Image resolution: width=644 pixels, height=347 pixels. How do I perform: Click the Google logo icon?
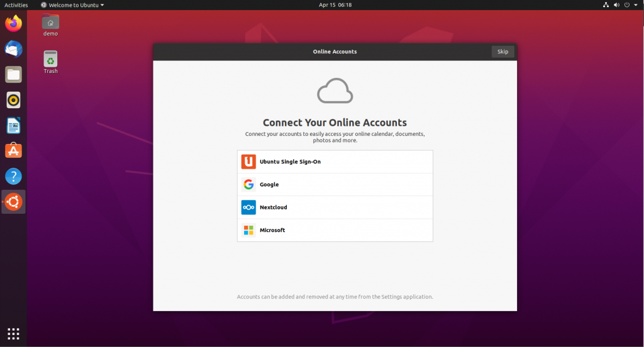(248, 184)
